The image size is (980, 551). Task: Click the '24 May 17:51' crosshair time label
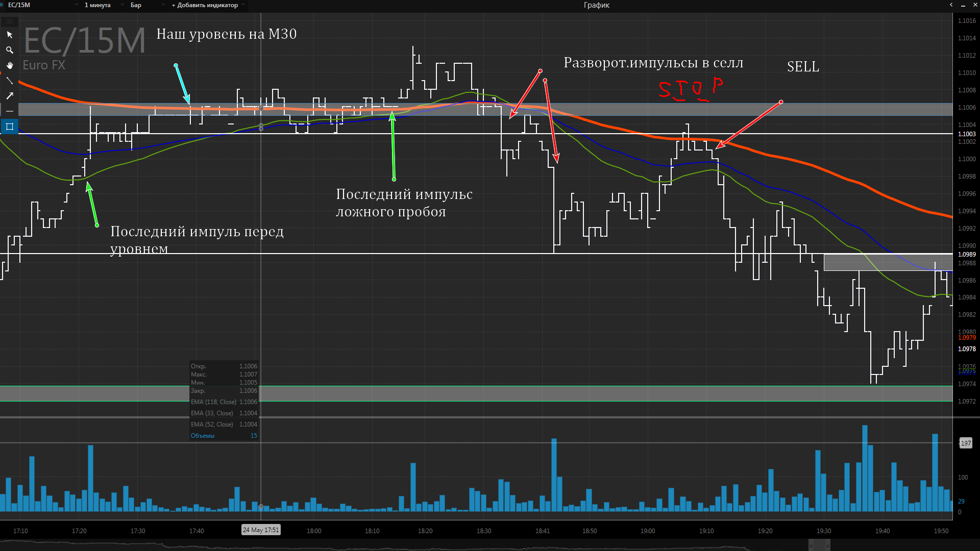pos(261,530)
